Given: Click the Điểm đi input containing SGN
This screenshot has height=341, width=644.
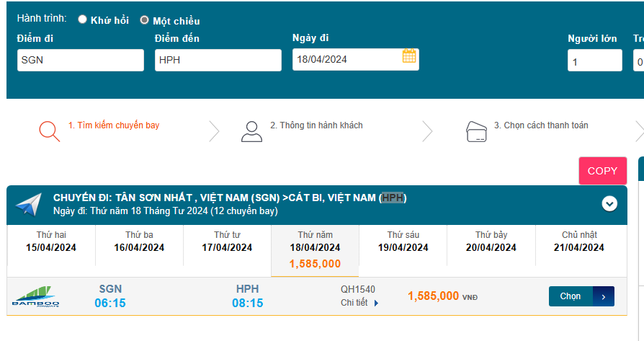Looking at the screenshot, I should pyautogui.click(x=81, y=60).
